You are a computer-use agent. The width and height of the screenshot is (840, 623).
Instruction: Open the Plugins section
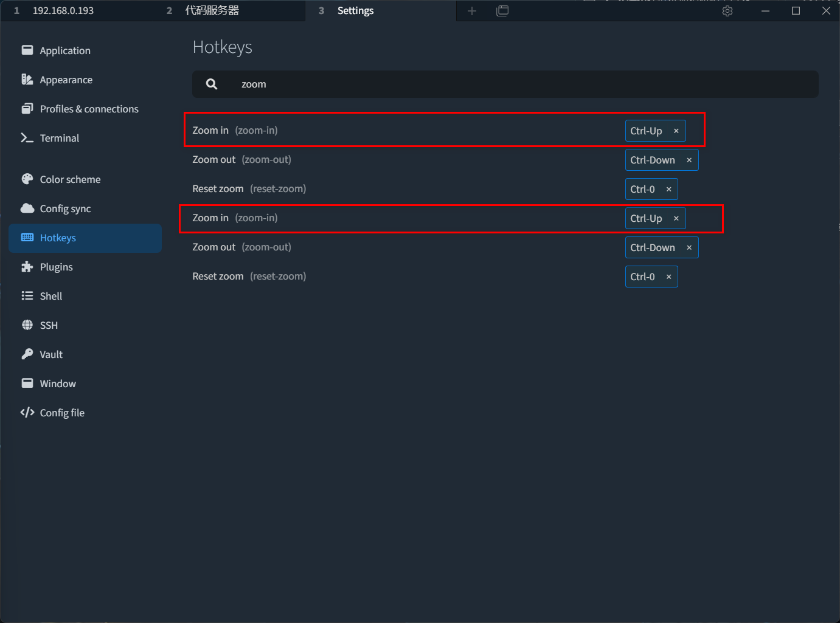pyautogui.click(x=55, y=267)
